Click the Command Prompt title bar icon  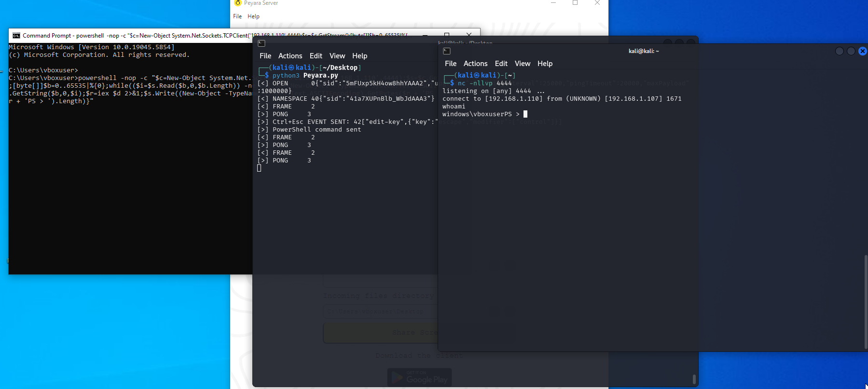click(x=16, y=36)
